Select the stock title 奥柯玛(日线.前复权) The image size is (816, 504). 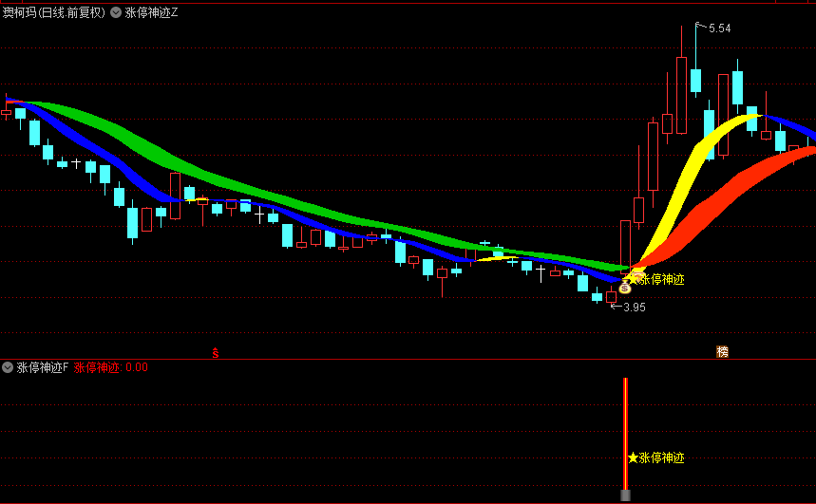pyautogui.click(x=53, y=12)
